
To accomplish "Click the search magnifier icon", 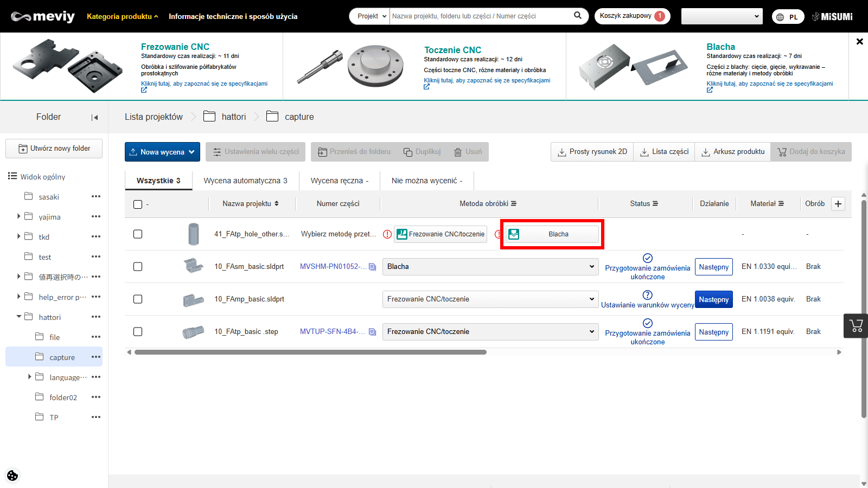I will (578, 16).
